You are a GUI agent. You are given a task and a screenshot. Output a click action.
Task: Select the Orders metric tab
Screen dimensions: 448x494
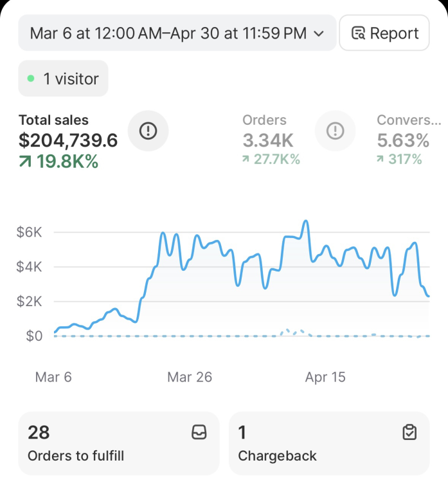(x=271, y=140)
